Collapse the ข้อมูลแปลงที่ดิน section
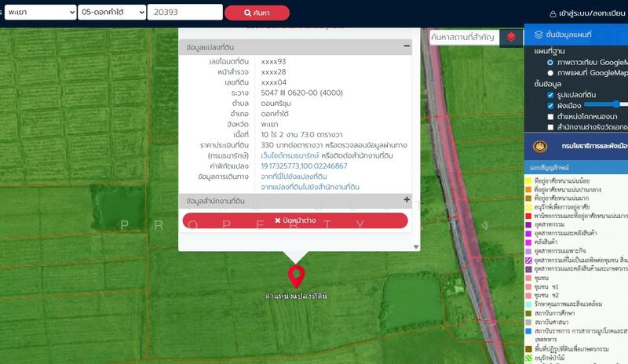The image size is (628, 364). click(x=406, y=46)
